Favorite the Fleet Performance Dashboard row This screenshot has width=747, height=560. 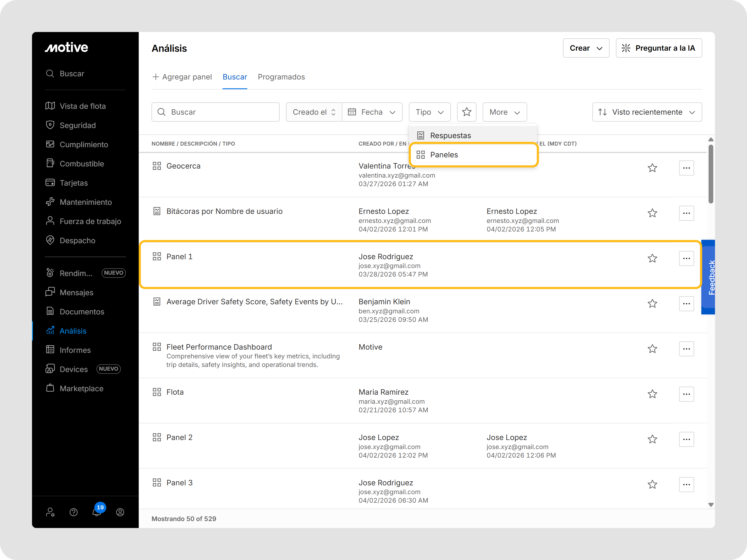652,349
